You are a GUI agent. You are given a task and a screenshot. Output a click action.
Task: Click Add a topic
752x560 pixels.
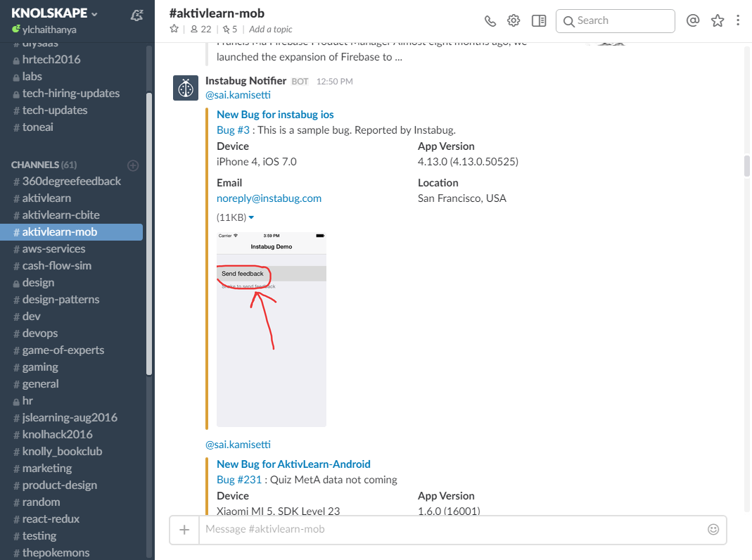click(x=271, y=30)
